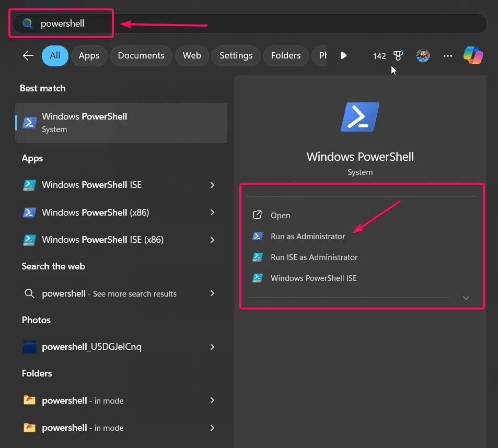Switch to the Settings filter tab

click(236, 55)
